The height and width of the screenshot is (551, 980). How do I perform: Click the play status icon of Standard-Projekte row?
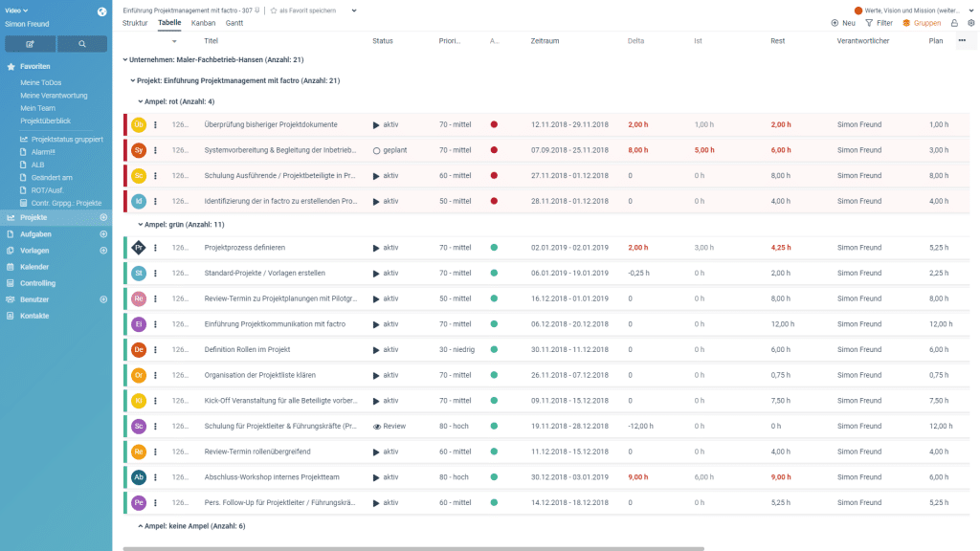click(376, 274)
